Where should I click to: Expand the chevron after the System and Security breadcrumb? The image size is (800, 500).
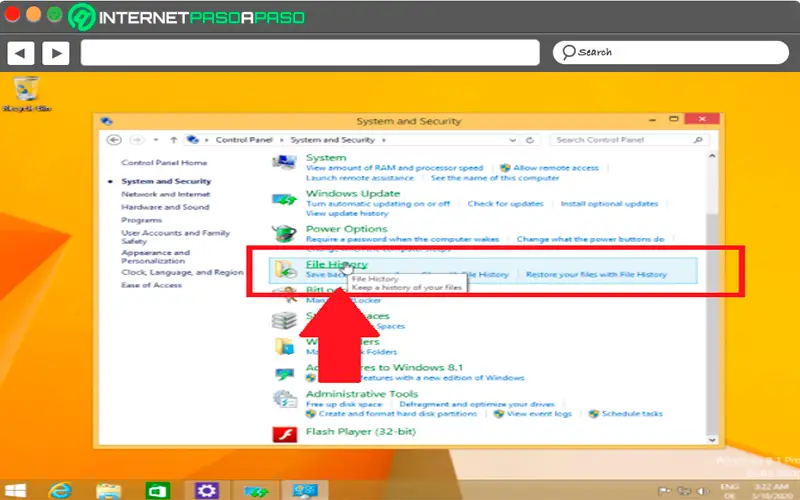(384, 140)
